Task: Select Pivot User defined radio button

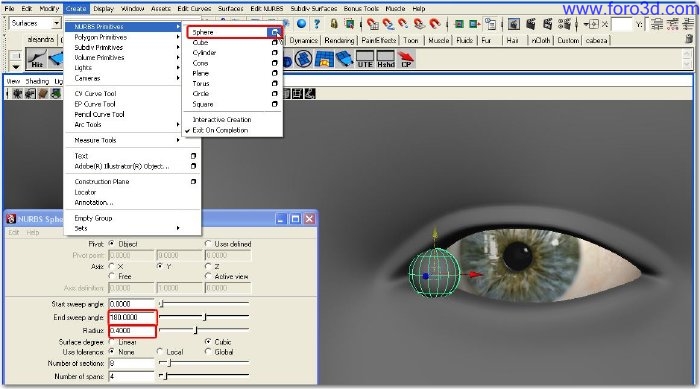Action: 208,244
